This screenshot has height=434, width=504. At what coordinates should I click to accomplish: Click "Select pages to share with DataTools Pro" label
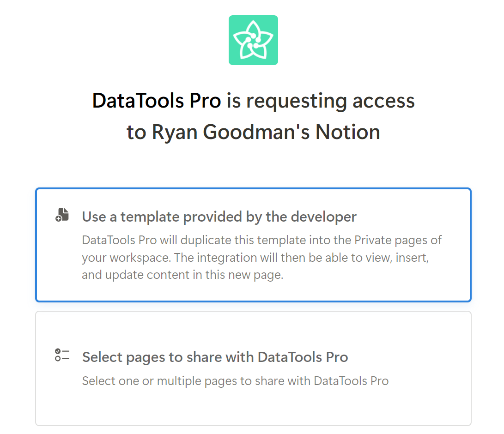point(215,356)
